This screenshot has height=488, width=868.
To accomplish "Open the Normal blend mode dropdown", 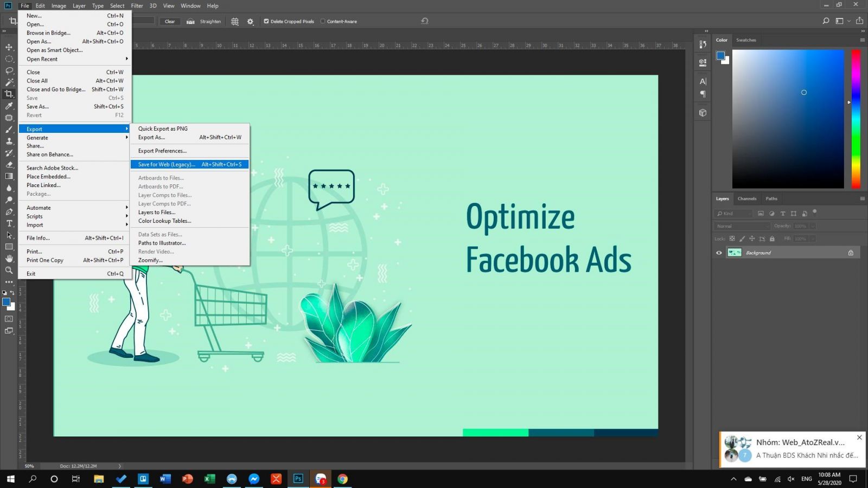I will pyautogui.click(x=742, y=226).
